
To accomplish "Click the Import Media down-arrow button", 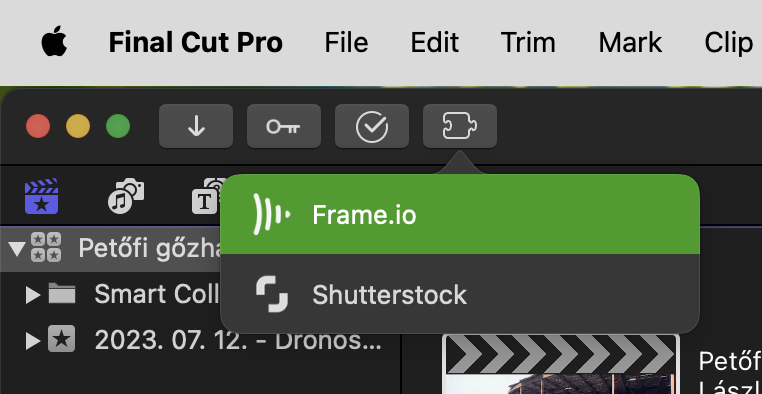I will click(x=196, y=126).
